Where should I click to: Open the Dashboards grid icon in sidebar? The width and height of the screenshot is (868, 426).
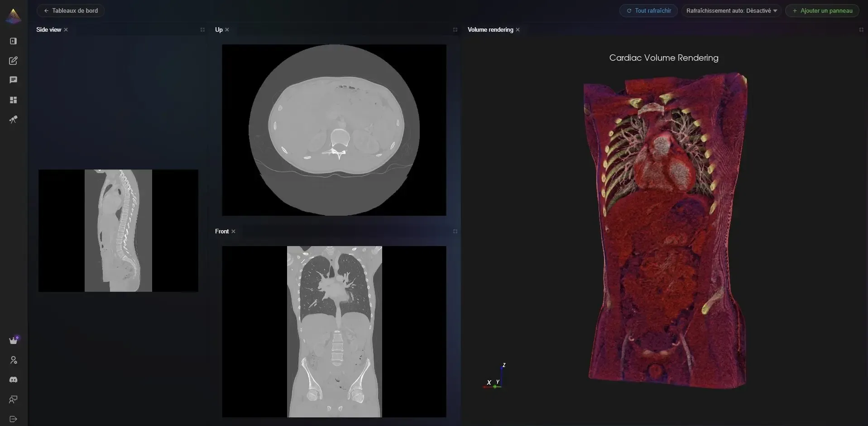tap(13, 100)
